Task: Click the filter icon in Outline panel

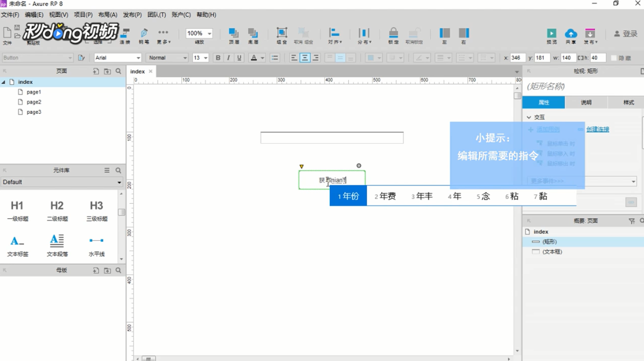Action: (632, 221)
